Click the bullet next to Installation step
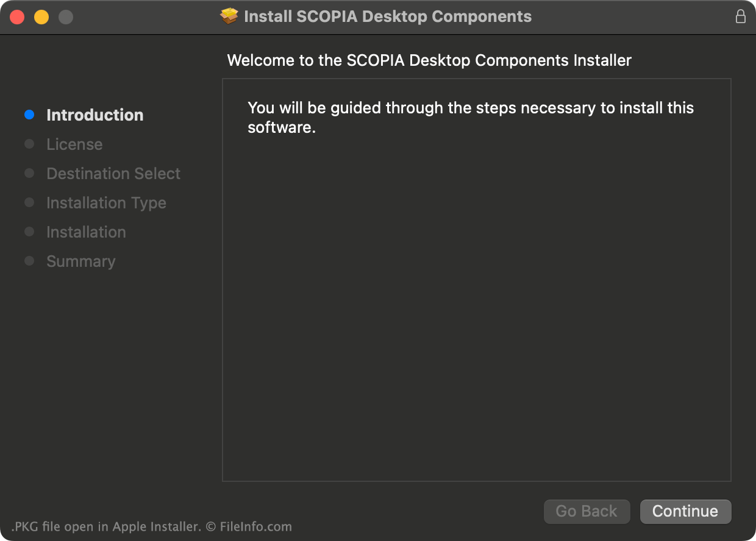Viewport: 756px width, 541px height. (29, 232)
